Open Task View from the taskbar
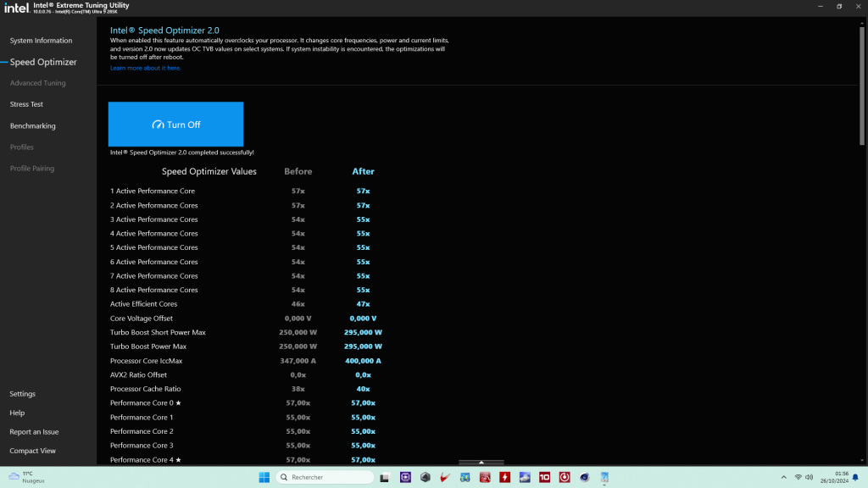 (x=384, y=477)
